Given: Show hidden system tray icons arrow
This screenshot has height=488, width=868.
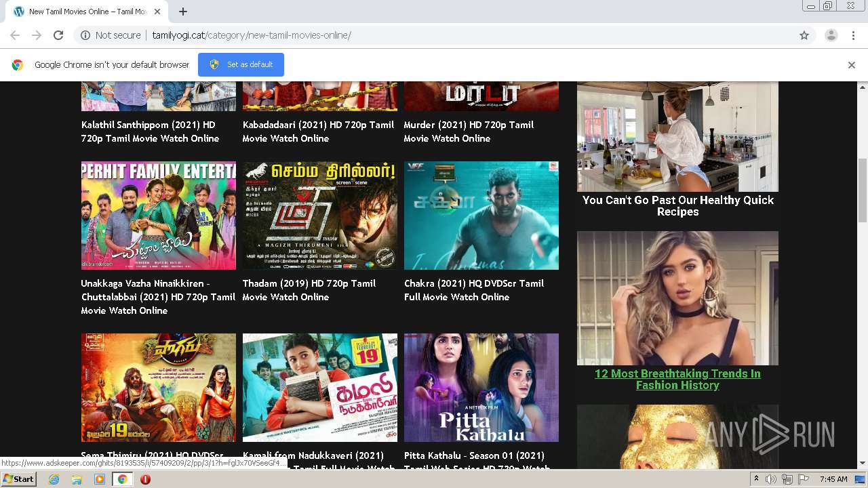Looking at the screenshot, I should [x=756, y=479].
